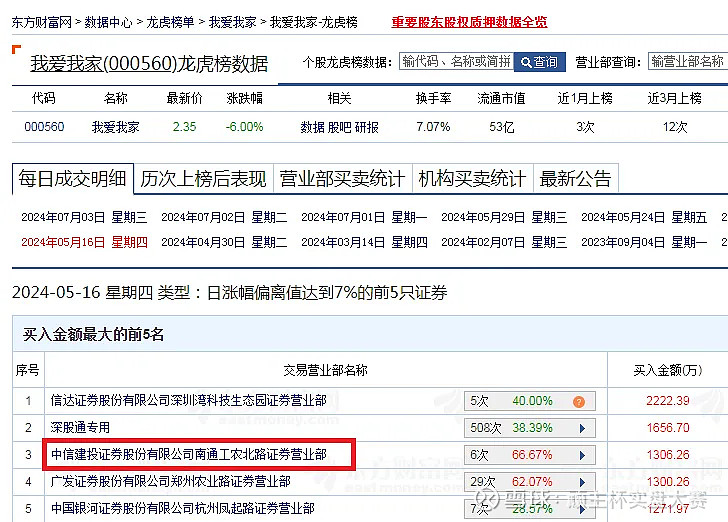728x522 pixels.
Task: Open 龙虎榜单 breadcrumb link
Action: click(x=170, y=22)
